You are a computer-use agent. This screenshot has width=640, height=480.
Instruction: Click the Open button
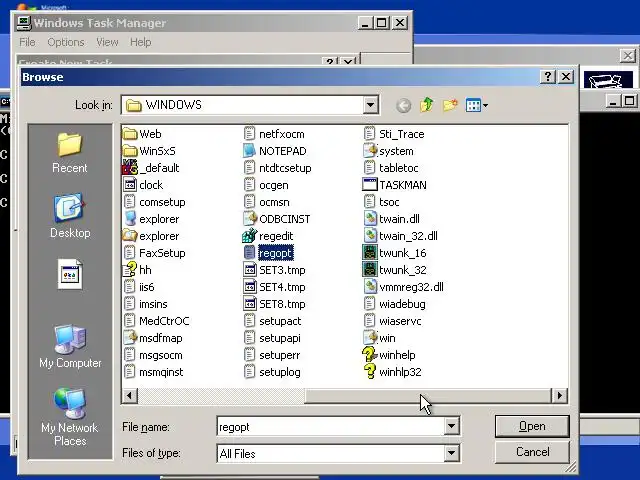(532, 426)
